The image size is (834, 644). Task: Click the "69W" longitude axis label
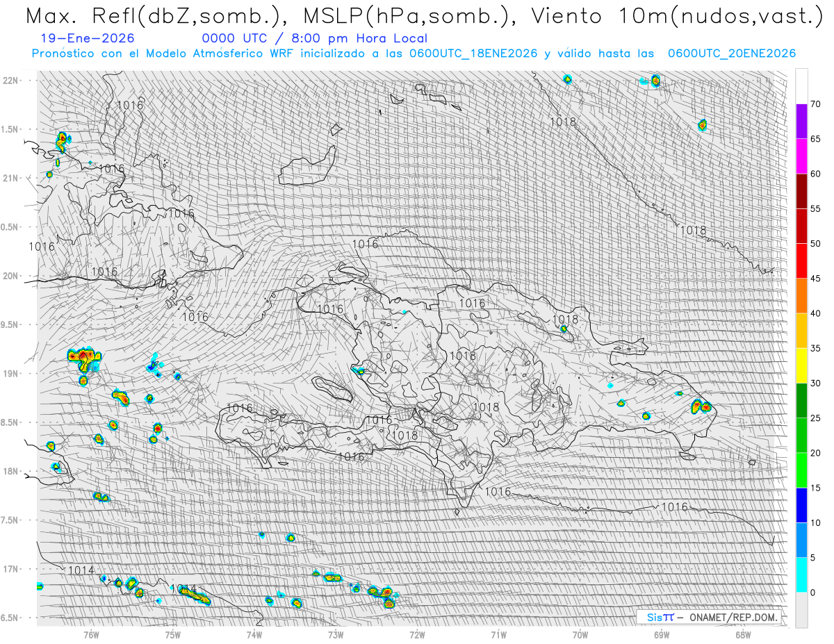point(661,634)
